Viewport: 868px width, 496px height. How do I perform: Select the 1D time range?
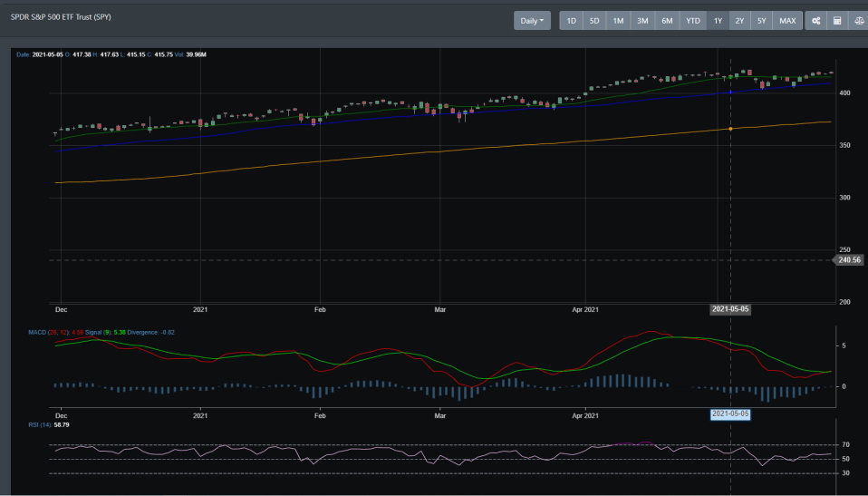click(572, 21)
